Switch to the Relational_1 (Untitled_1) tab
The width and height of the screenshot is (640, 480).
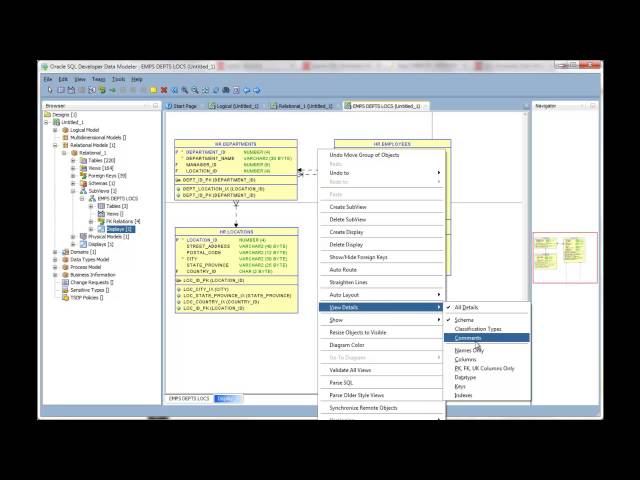(x=302, y=106)
